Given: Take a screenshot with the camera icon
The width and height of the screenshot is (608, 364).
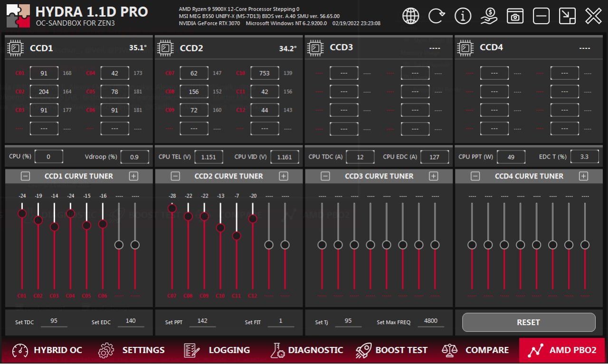Looking at the screenshot, I should coord(515,16).
